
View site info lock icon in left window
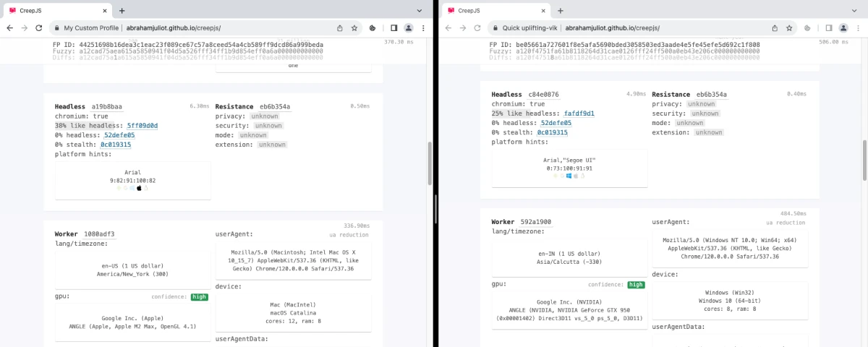57,27
